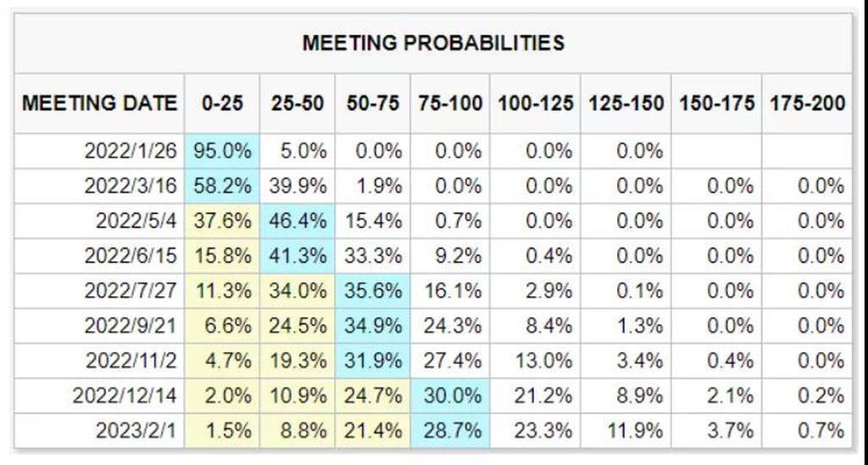868x465 pixels.
Task: Click the 25-50 column header
Action: pyautogui.click(x=298, y=103)
